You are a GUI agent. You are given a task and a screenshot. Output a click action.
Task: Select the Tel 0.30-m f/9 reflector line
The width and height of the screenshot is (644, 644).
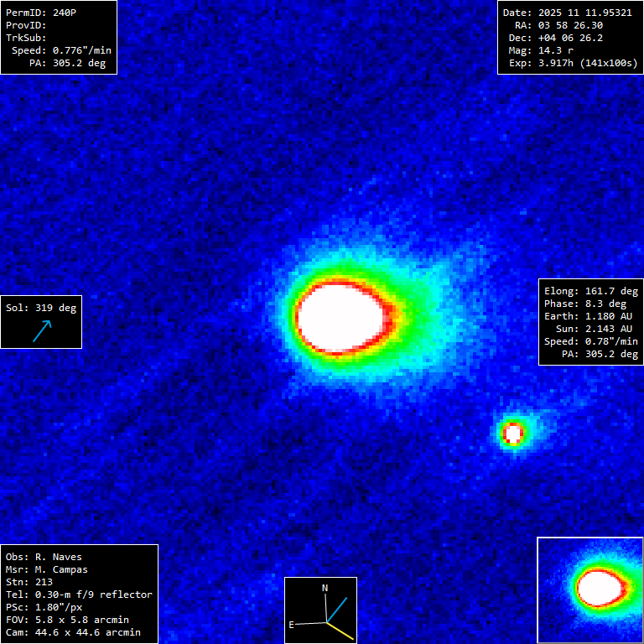pos(79,595)
